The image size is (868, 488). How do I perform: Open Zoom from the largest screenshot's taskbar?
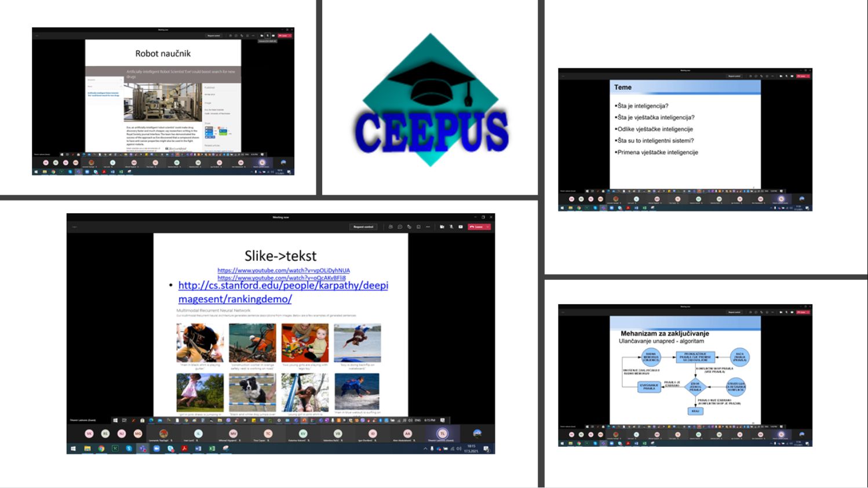156,449
